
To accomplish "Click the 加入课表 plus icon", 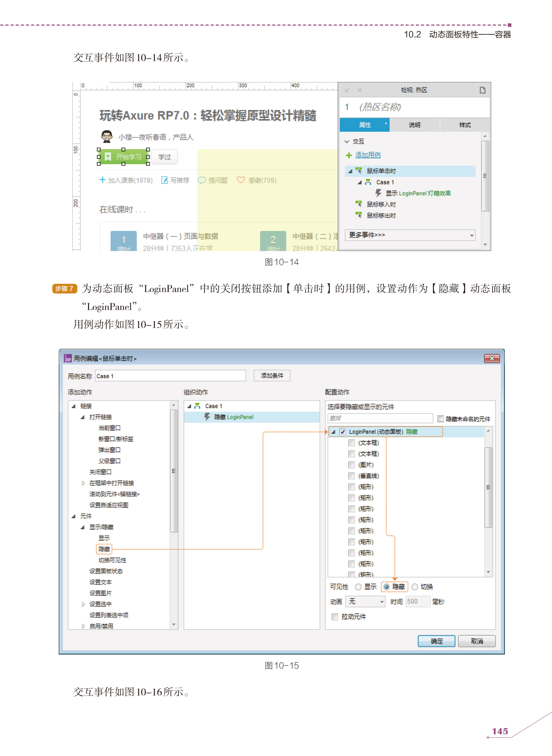I will pos(103,180).
